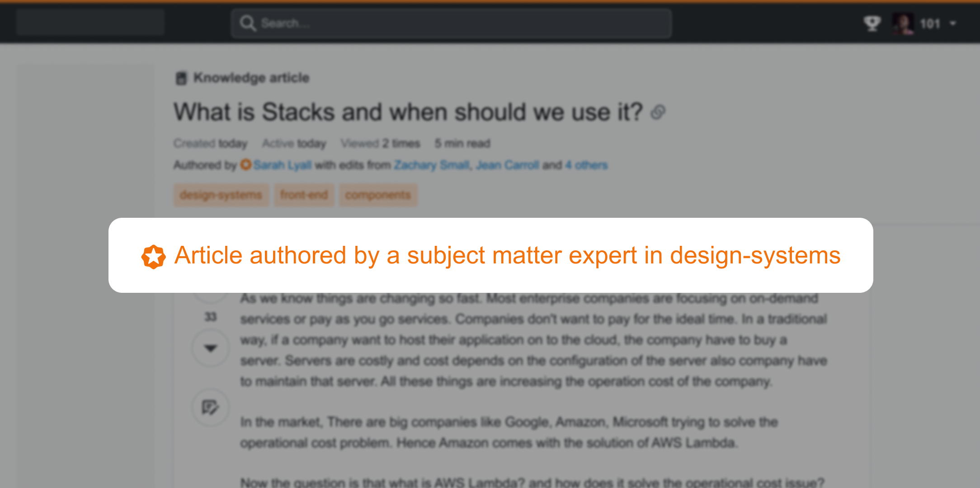This screenshot has height=488, width=980.
Task: Select the design-systems tag
Action: tap(221, 195)
